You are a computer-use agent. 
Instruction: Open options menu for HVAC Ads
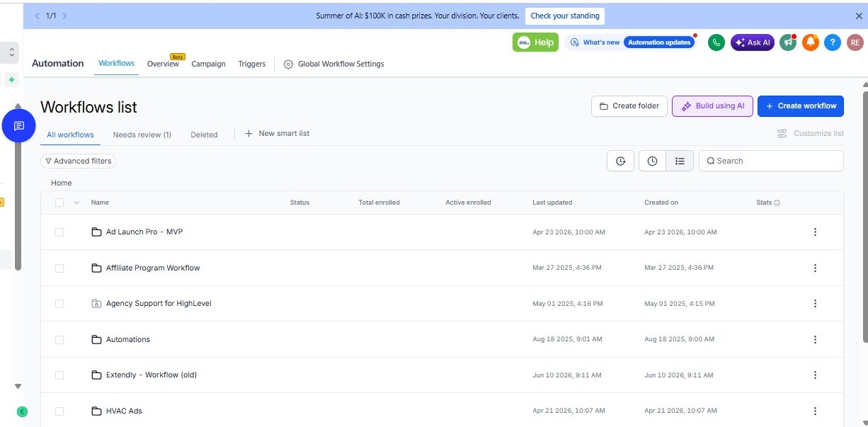815,411
